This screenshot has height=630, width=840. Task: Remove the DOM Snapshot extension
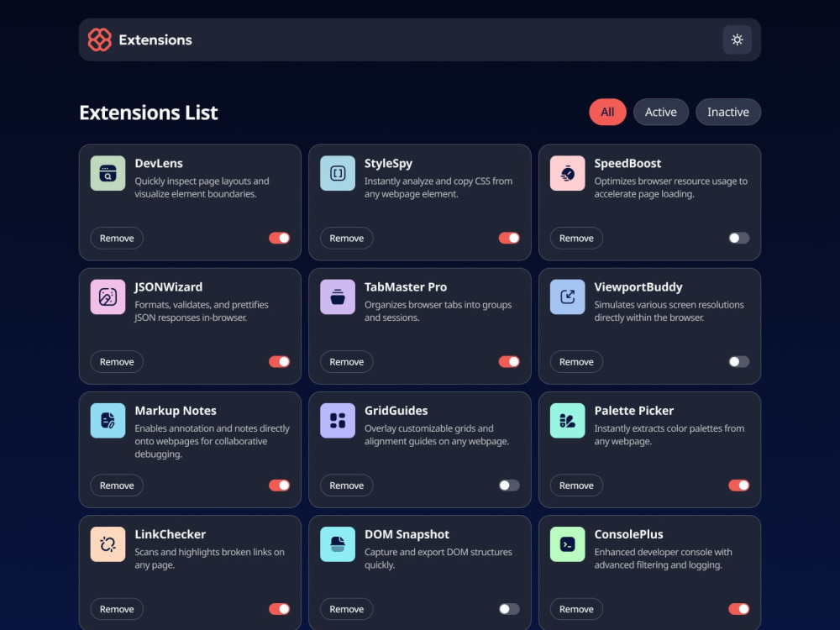tap(347, 609)
